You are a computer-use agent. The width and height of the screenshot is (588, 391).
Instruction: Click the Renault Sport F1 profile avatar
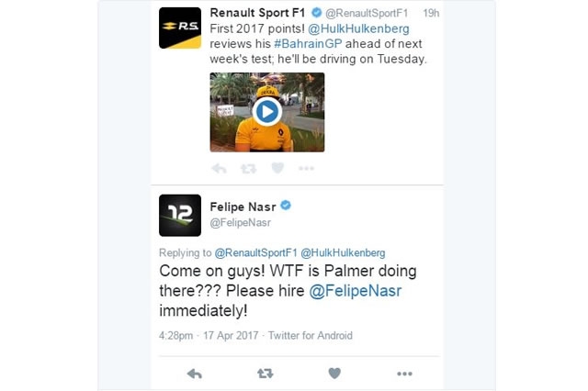pos(180,28)
